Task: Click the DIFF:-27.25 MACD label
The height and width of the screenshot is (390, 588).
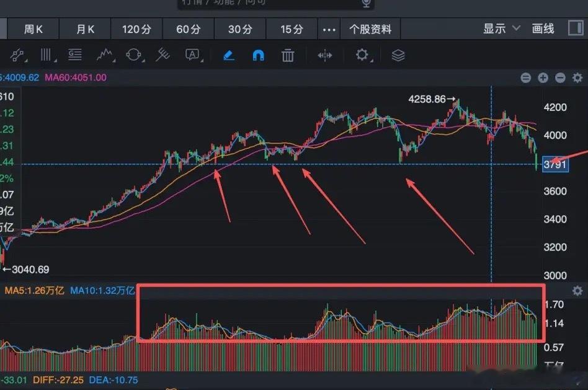Action: pyautogui.click(x=58, y=380)
